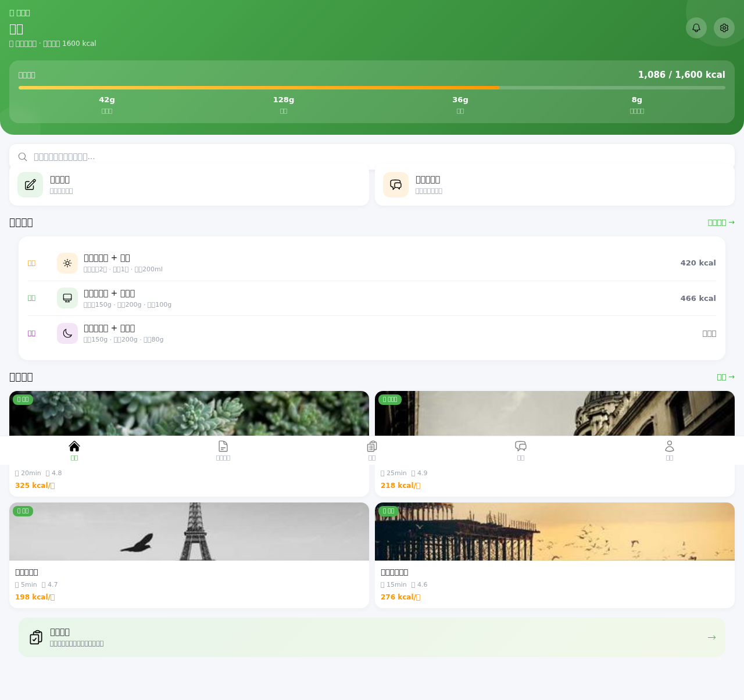Click ingredients line ending in '80g'
The width and height of the screenshot is (744, 700).
click(124, 340)
